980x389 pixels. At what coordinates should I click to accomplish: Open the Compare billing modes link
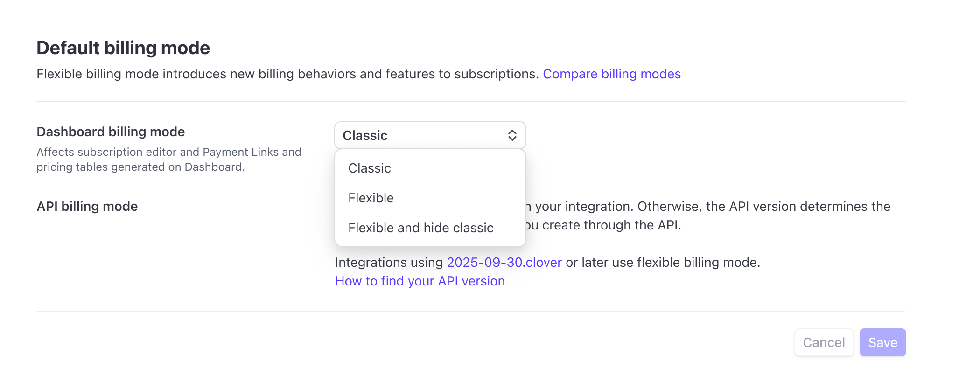[611, 74]
